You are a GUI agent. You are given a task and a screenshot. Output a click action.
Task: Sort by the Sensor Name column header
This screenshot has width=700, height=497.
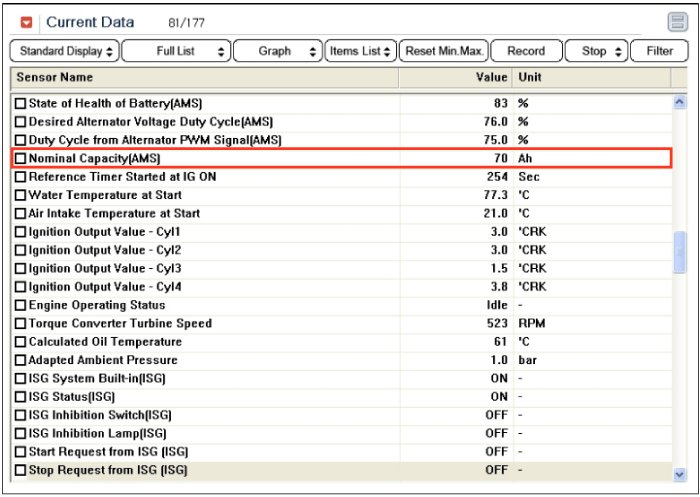[204, 77]
